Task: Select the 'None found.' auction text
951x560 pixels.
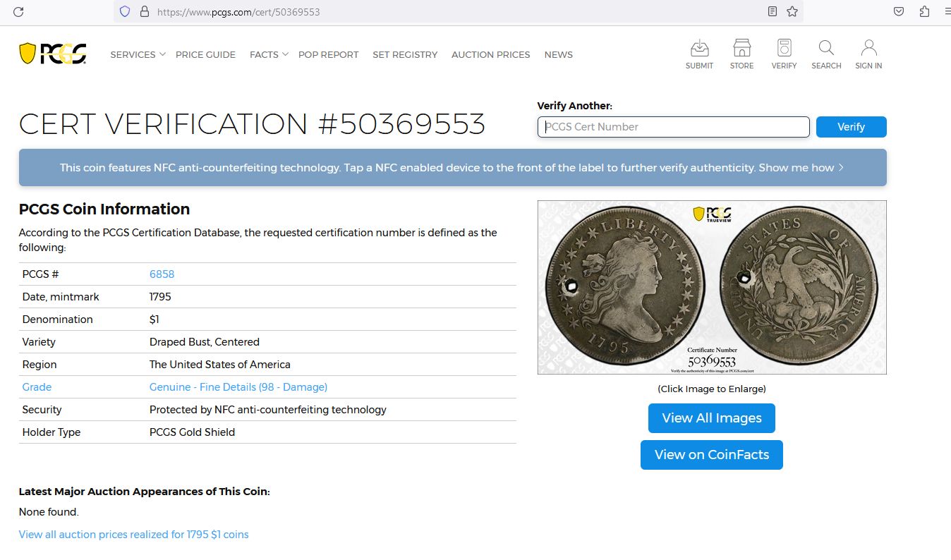Action: [49, 512]
